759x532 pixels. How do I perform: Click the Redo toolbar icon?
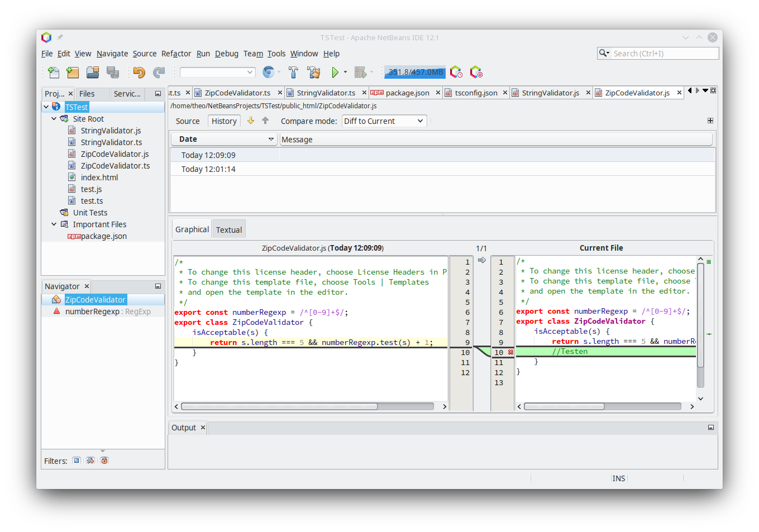(x=159, y=72)
